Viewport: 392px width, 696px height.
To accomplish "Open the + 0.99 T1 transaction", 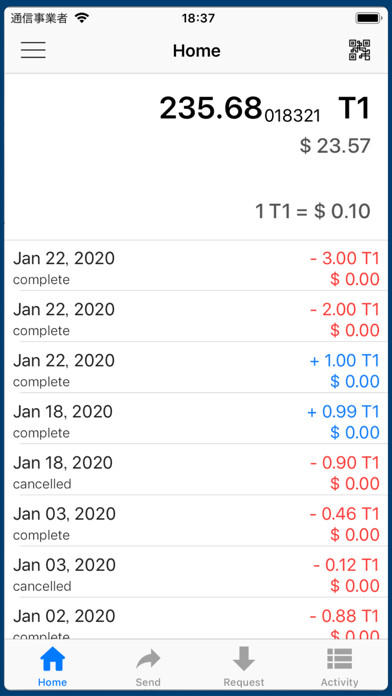I will point(196,419).
